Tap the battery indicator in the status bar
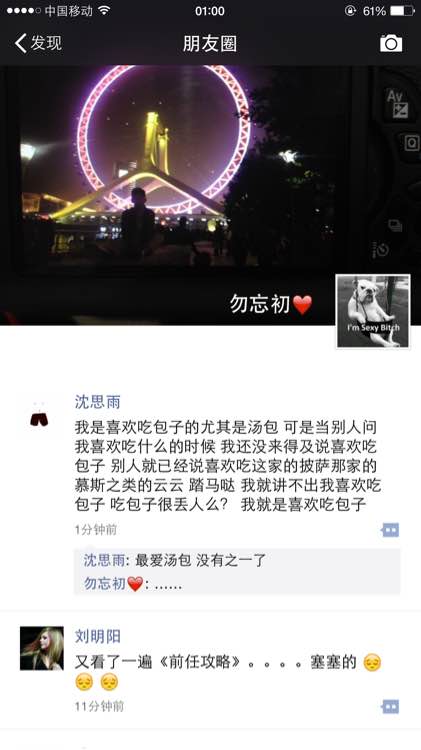This screenshot has height=750, width=421. tap(402, 11)
